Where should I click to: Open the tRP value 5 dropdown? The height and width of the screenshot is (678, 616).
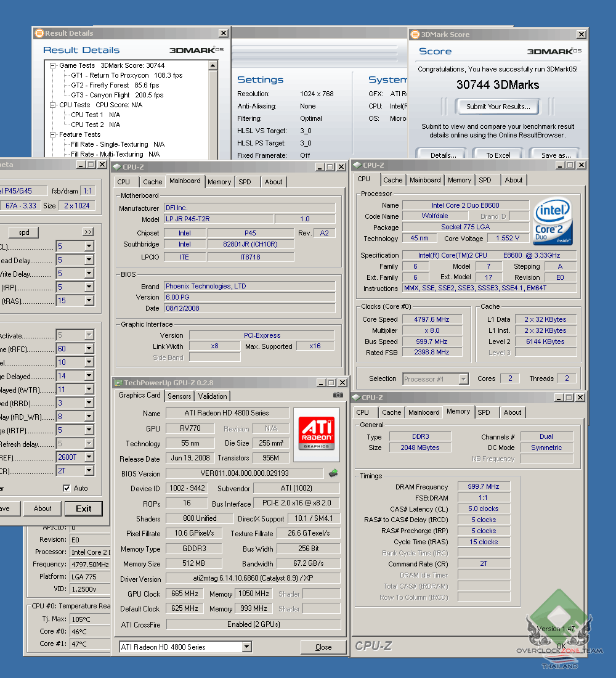coord(89,287)
